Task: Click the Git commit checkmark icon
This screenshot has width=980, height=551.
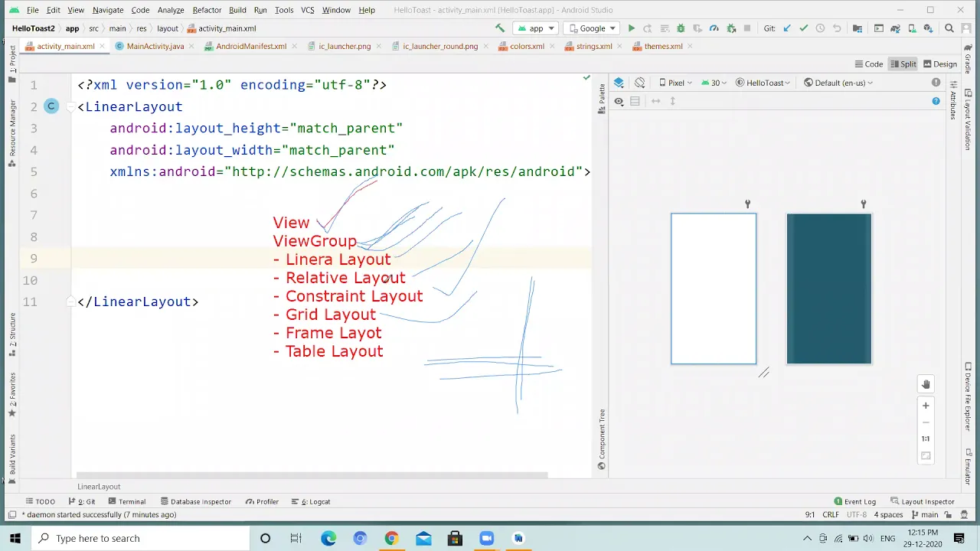Action: (x=803, y=28)
